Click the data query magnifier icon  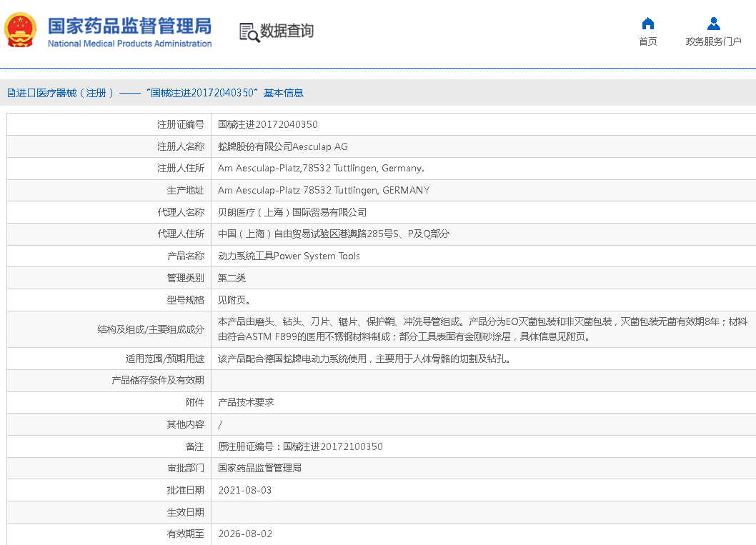coord(249,32)
